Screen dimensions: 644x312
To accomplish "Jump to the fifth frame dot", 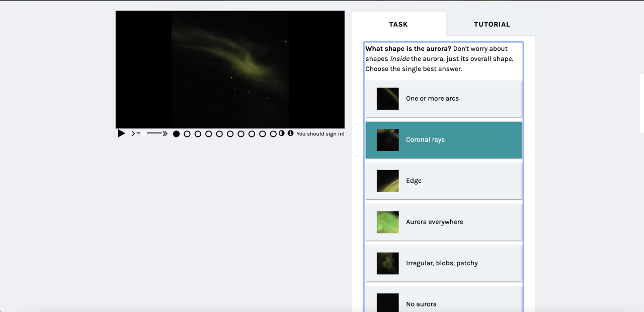I will 219,134.
